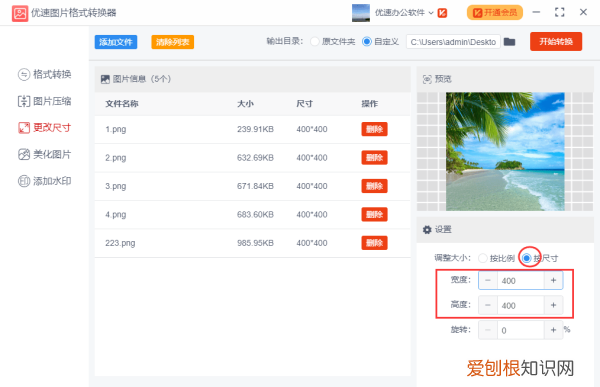Delete the 223.png row
Image resolution: width=600 pixels, height=387 pixels.
pyautogui.click(x=374, y=243)
